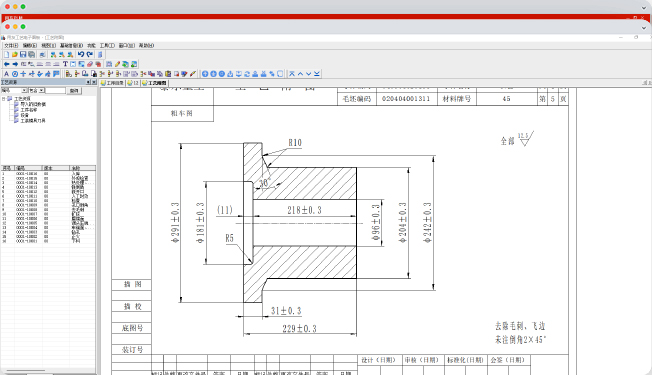Click the 装订号 cell in the side block

click(x=132, y=350)
